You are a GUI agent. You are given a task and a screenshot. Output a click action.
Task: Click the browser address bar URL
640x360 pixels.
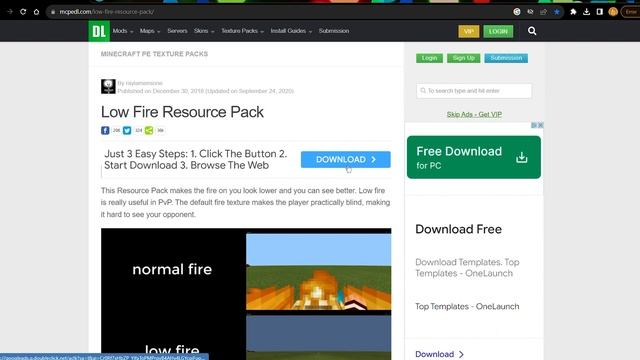pos(107,12)
